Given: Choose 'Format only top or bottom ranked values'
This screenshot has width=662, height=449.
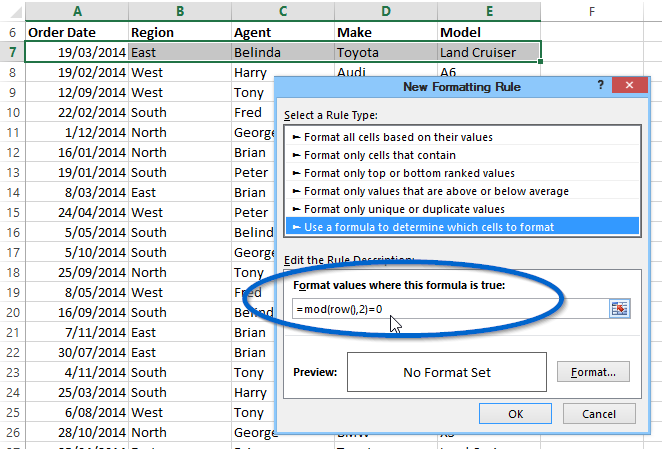Looking at the screenshot, I should tap(462, 173).
